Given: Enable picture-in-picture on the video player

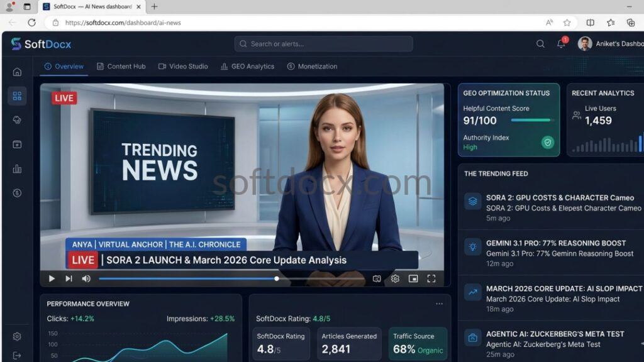Looking at the screenshot, I should [x=413, y=278].
